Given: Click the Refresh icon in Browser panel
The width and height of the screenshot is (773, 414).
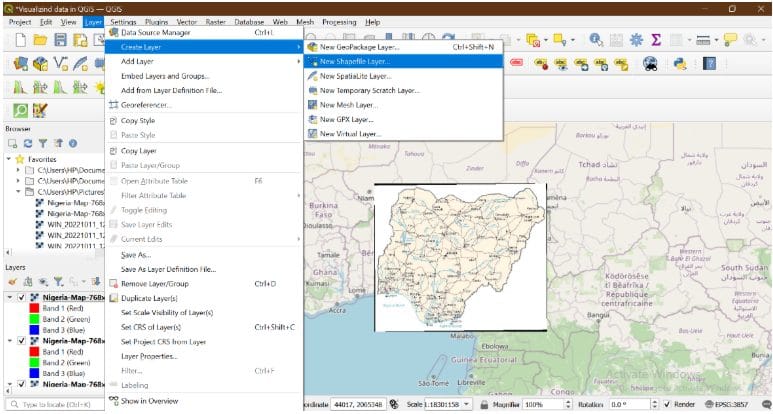Looking at the screenshot, I should point(28,143).
